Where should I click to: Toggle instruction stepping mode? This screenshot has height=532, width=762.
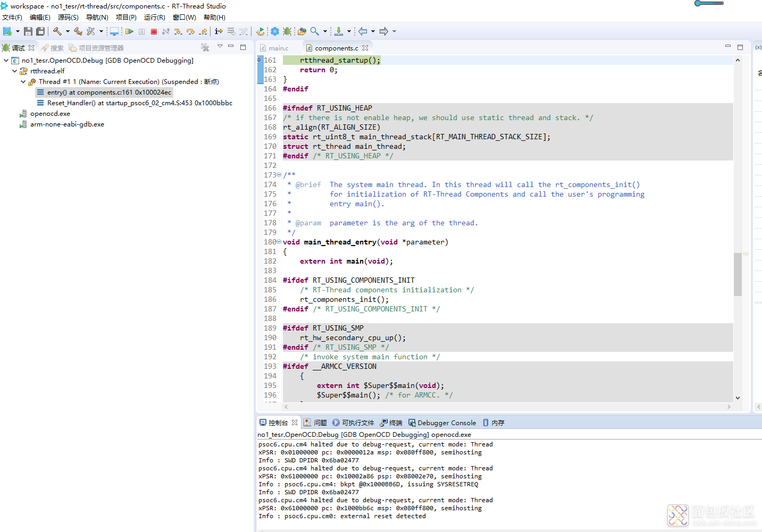pyautogui.click(x=219, y=31)
